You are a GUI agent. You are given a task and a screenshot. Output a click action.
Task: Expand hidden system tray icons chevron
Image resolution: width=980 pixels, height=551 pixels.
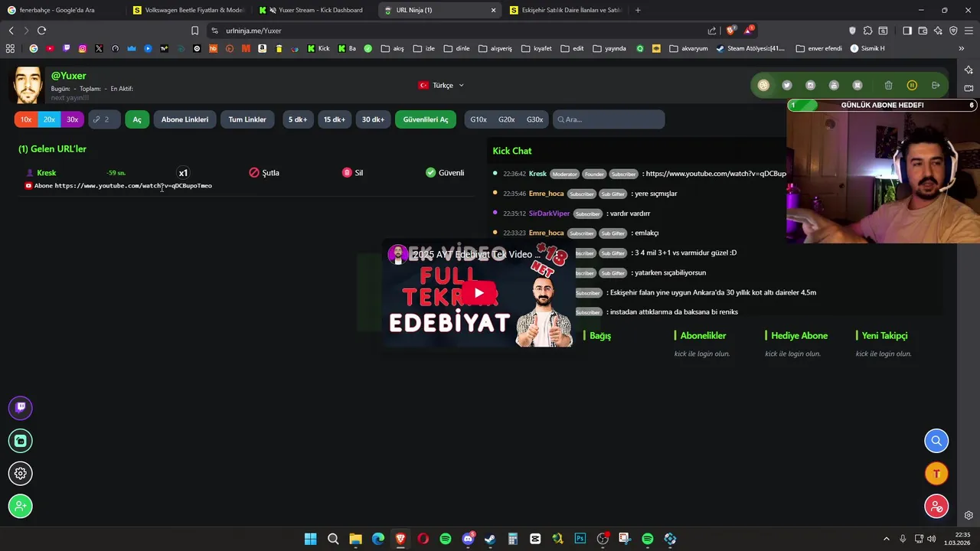click(887, 539)
